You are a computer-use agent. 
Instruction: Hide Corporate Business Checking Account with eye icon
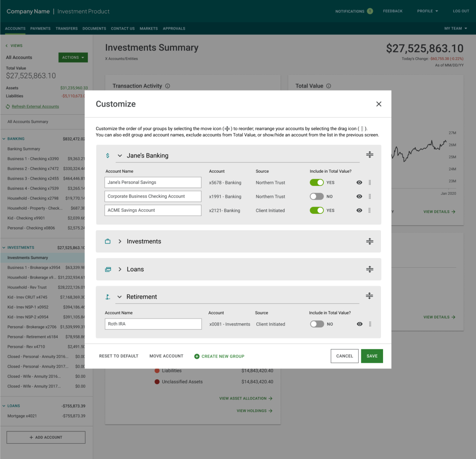tap(359, 197)
